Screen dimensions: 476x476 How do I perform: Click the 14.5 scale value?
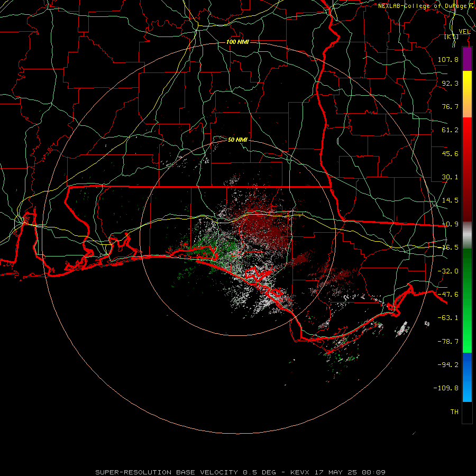tap(450, 200)
